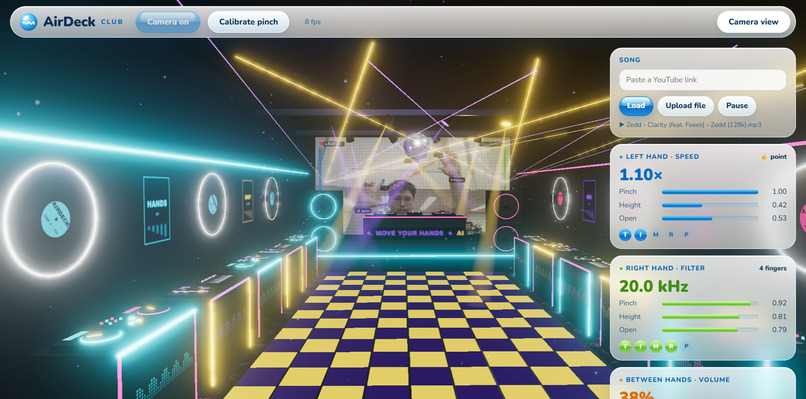Click the SONG panel heading
Image resolution: width=806 pixels, height=399 pixels.
pos(630,60)
